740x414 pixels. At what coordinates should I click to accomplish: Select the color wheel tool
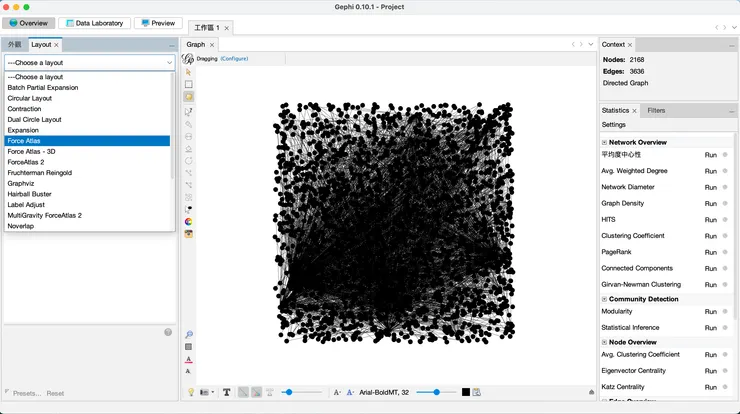188,222
